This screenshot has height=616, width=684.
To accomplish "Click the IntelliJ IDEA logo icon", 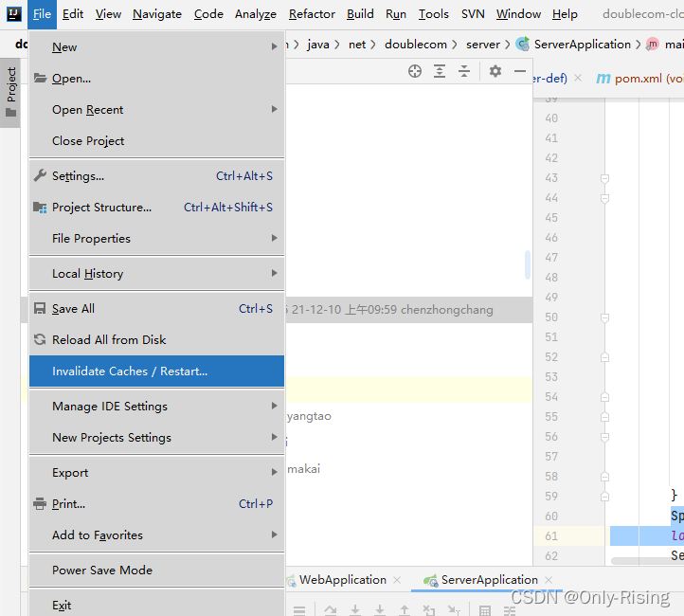I will pyautogui.click(x=13, y=14).
